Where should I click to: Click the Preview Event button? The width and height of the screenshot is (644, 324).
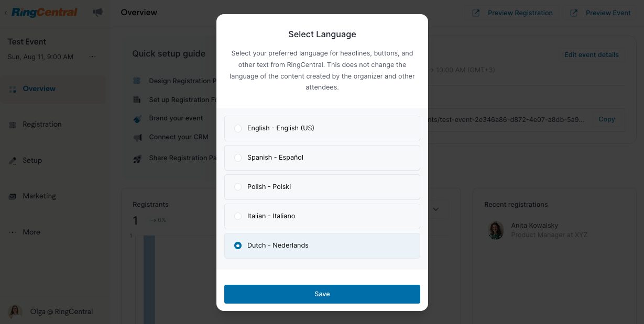point(601,13)
